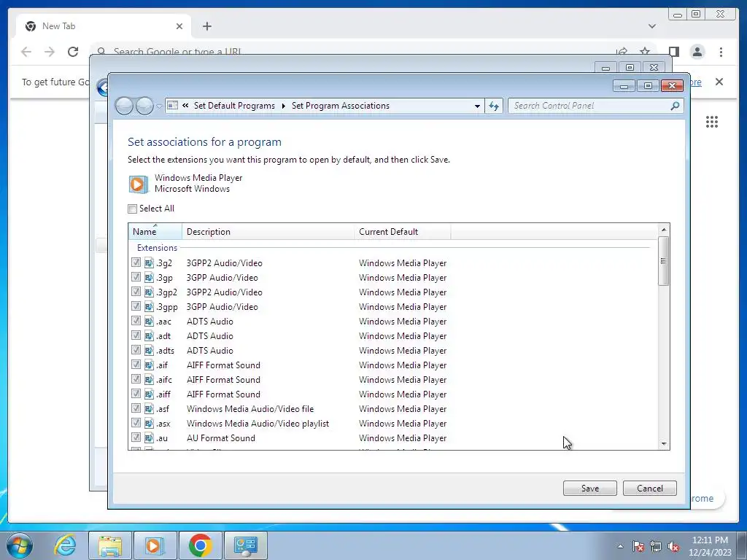Switch to Control Panel taskbar item
Screen dimensions: 747x560
pos(245,545)
